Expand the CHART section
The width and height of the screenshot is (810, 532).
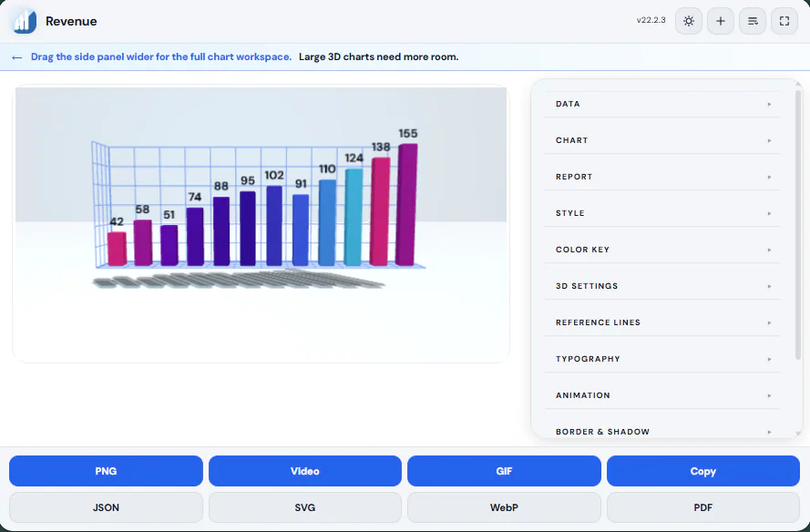pos(662,140)
